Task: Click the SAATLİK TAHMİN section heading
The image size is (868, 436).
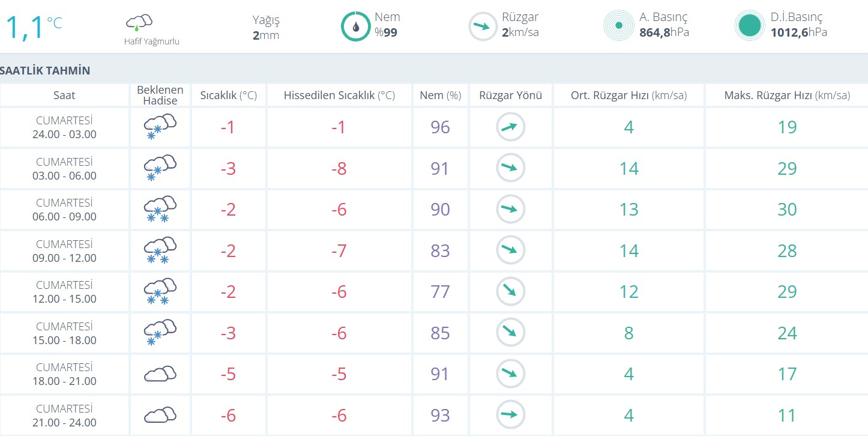Action: tap(46, 71)
